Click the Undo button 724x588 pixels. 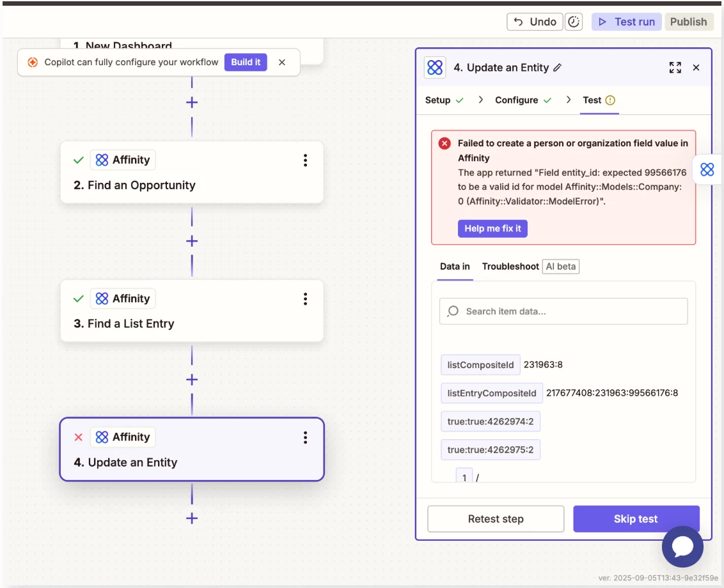[535, 22]
